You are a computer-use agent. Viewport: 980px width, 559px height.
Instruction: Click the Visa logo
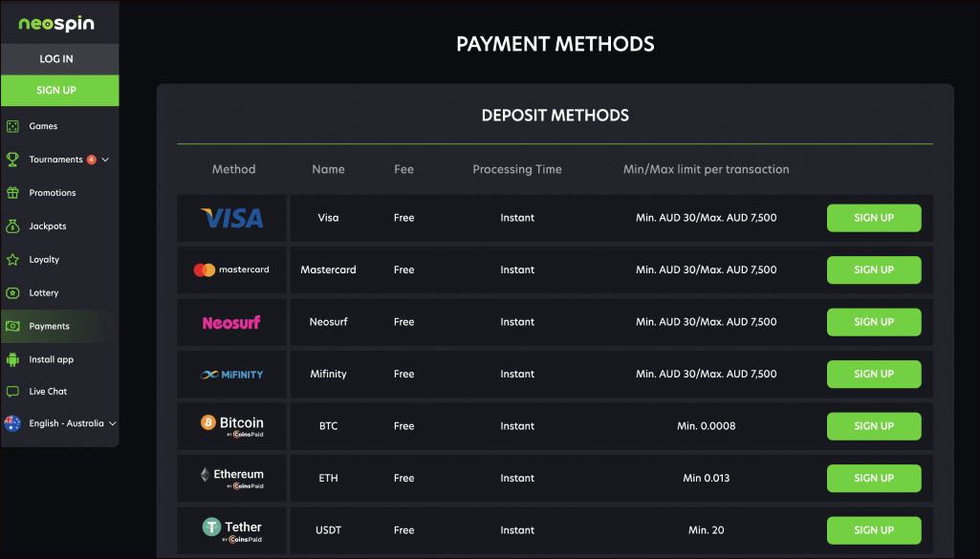[x=232, y=218]
